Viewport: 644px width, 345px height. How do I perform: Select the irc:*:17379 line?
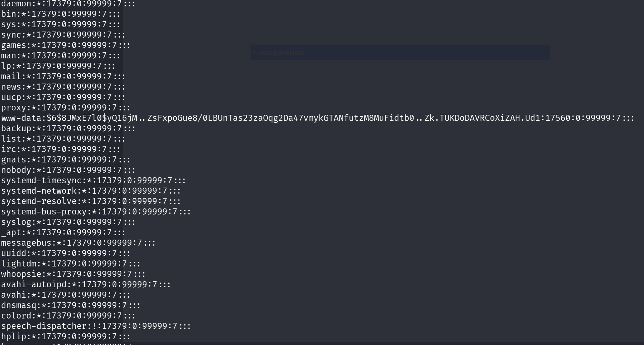coord(61,149)
